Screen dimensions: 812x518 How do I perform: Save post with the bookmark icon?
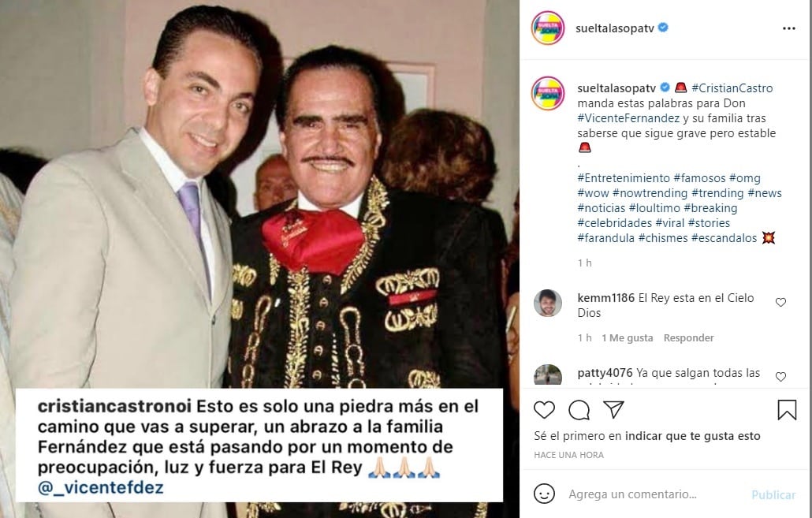pyautogui.click(x=787, y=410)
